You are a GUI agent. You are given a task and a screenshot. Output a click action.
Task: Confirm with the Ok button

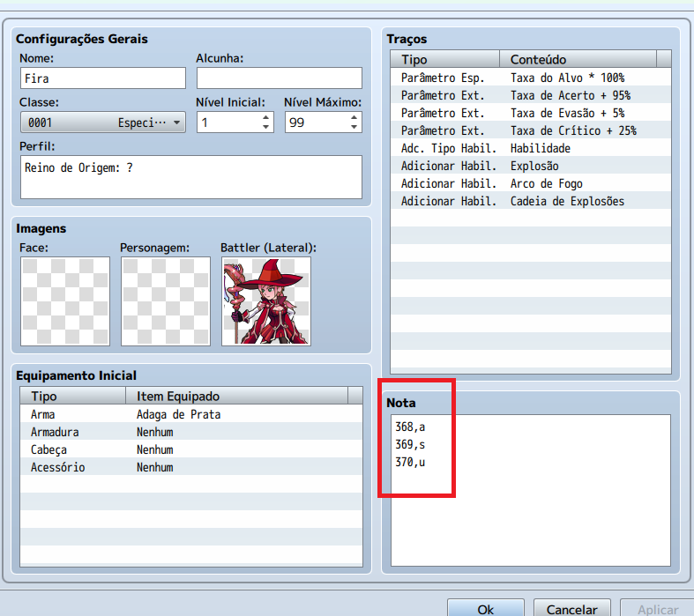[486, 608]
